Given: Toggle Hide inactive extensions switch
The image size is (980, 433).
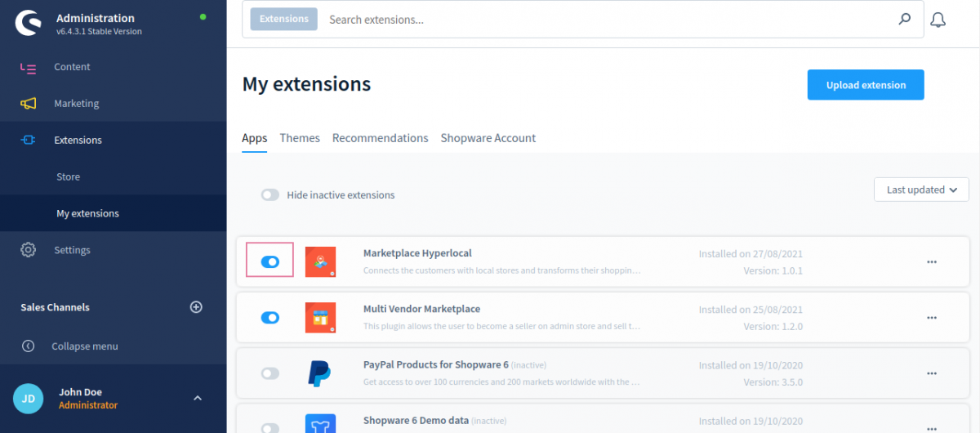Looking at the screenshot, I should 270,195.
